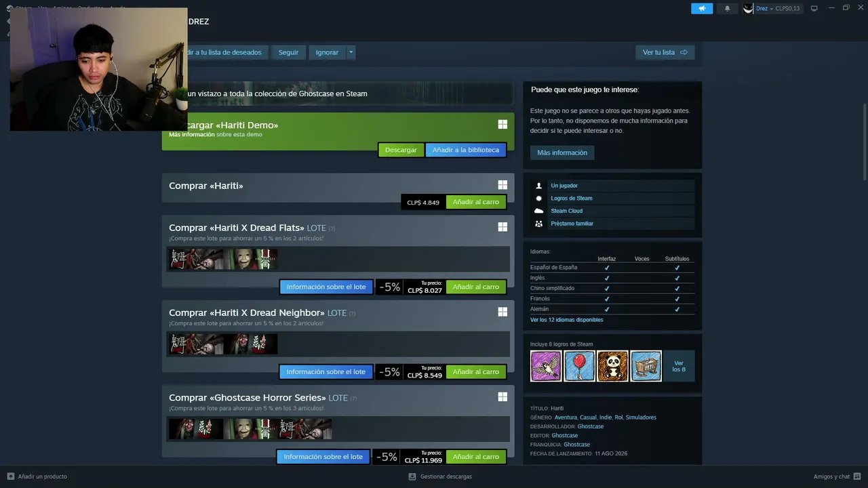The image size is (868, 488).
Task: Click Seguir to follow the game
Action: [288, 52]
